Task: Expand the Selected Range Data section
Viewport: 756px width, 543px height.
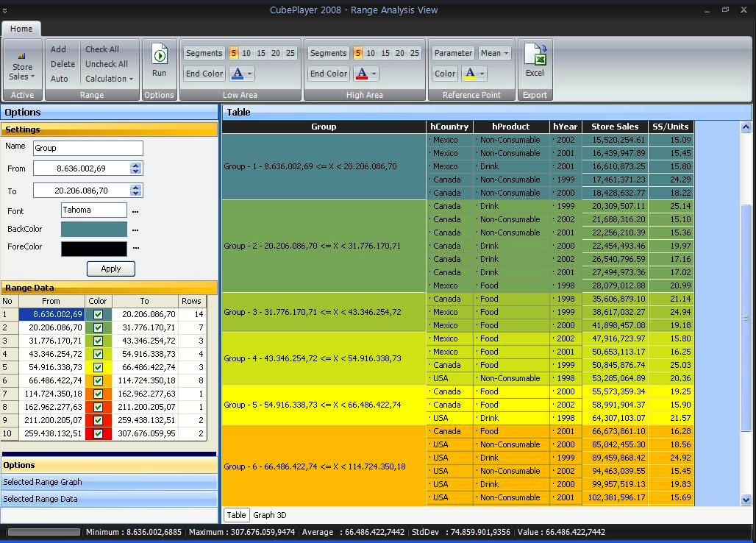Action: pos(109,499)
